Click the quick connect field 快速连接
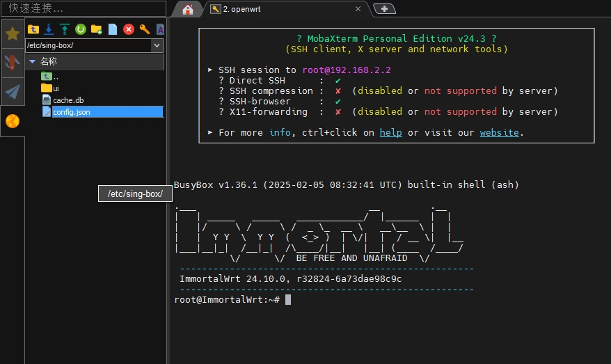 point(84,8)
